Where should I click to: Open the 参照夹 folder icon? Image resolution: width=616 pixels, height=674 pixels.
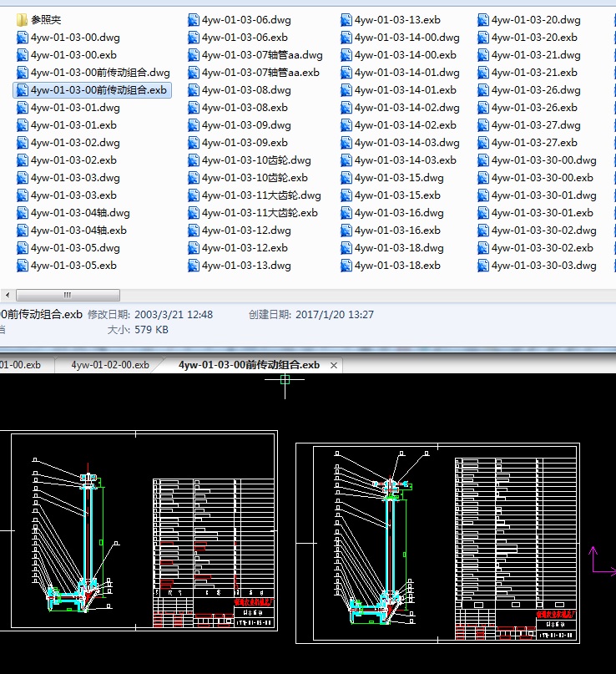[22, 20]
